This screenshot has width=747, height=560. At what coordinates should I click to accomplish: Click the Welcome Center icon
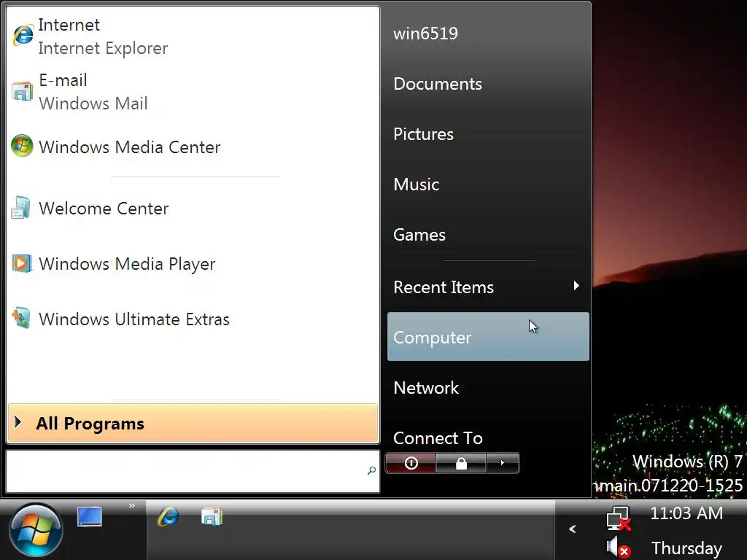[x=21, y=208]
